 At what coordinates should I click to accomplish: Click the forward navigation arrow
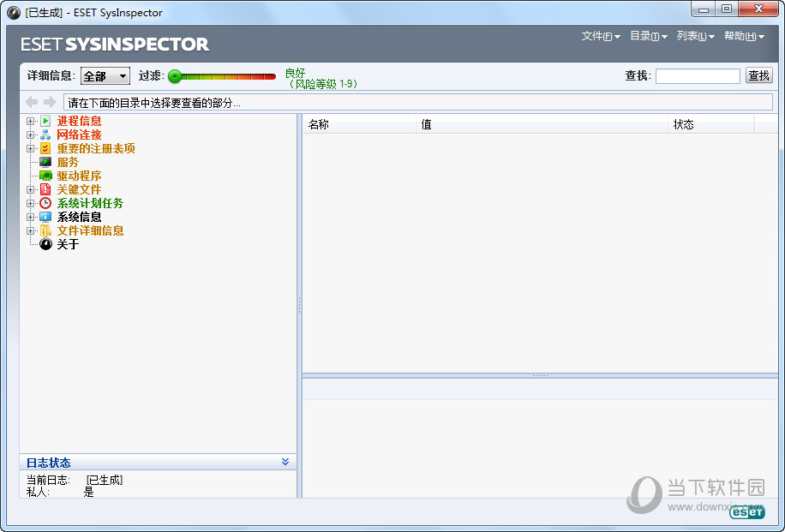[50, 102]
